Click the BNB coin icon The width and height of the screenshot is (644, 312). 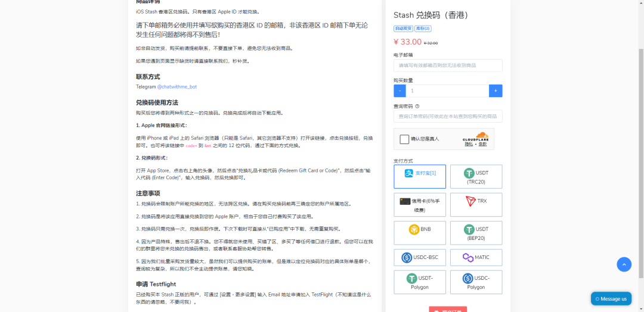pyautogui.click(x=414, y=229)
